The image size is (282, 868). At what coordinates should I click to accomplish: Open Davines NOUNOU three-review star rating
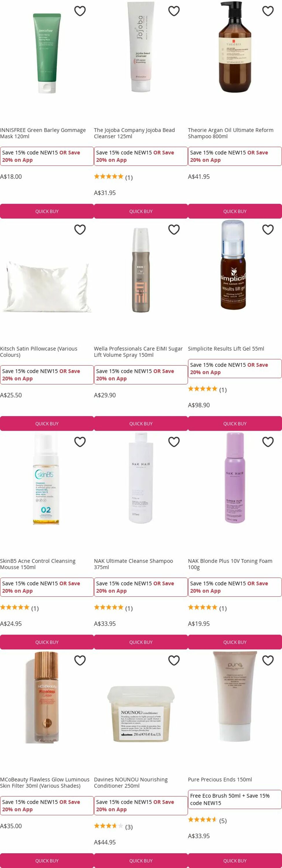[113, 827]
